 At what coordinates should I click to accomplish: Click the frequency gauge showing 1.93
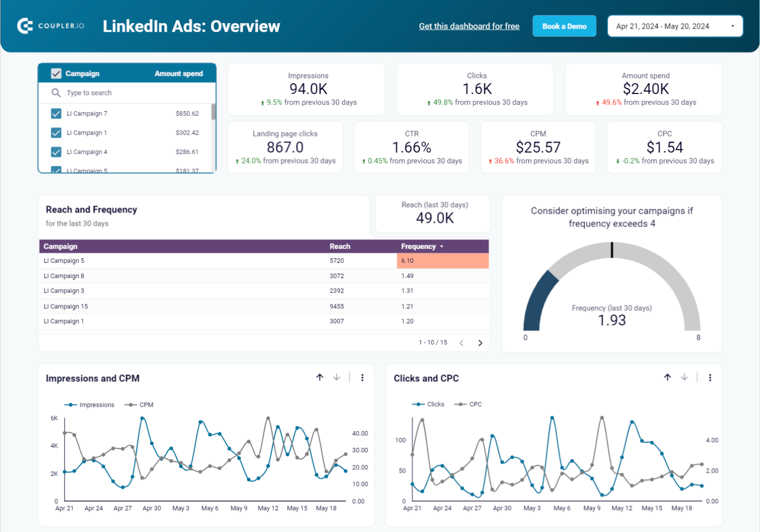point(612,320)
